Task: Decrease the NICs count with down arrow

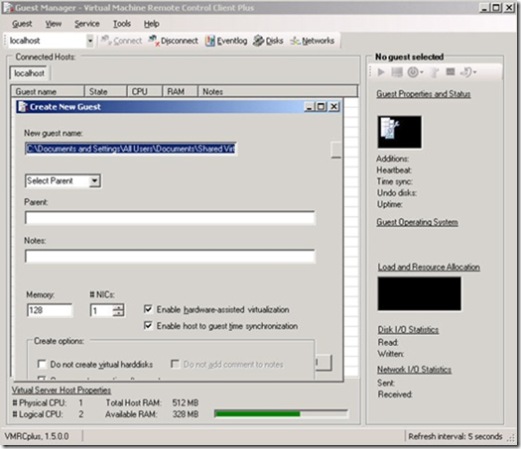Action: 118,314
